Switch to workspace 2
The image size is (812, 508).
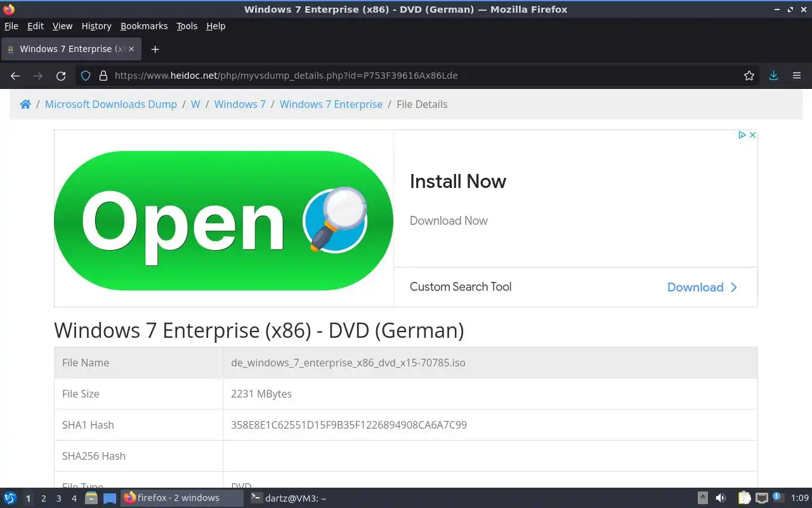coord(43,498)
